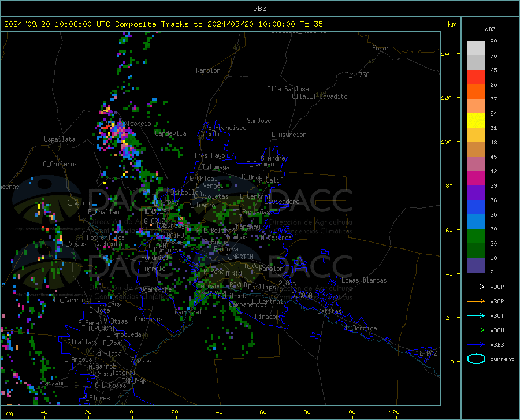Click the timestamp Composite Tracks header text
This screenshot has width=520, height=420.
[163, 24]
